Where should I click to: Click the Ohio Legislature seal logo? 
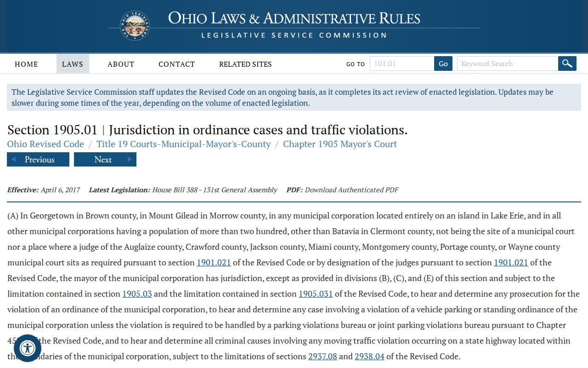click(x=135, y=26)
